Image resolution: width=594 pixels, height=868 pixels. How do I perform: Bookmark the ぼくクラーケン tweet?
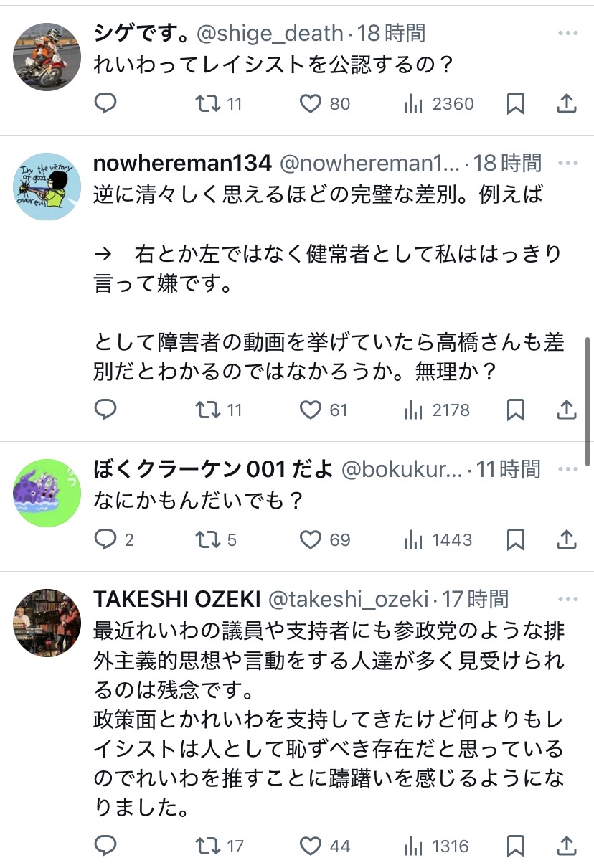(x=516, y=539)
